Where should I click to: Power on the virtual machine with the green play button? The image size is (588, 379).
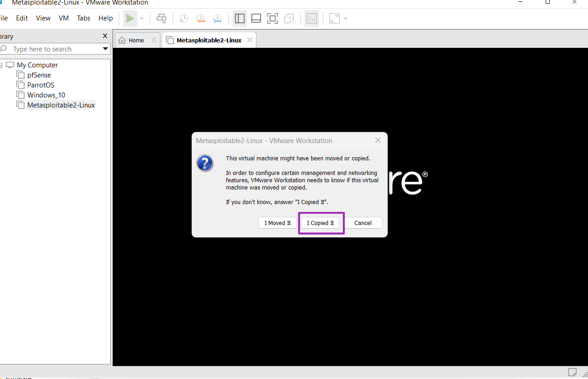[130, 18]
